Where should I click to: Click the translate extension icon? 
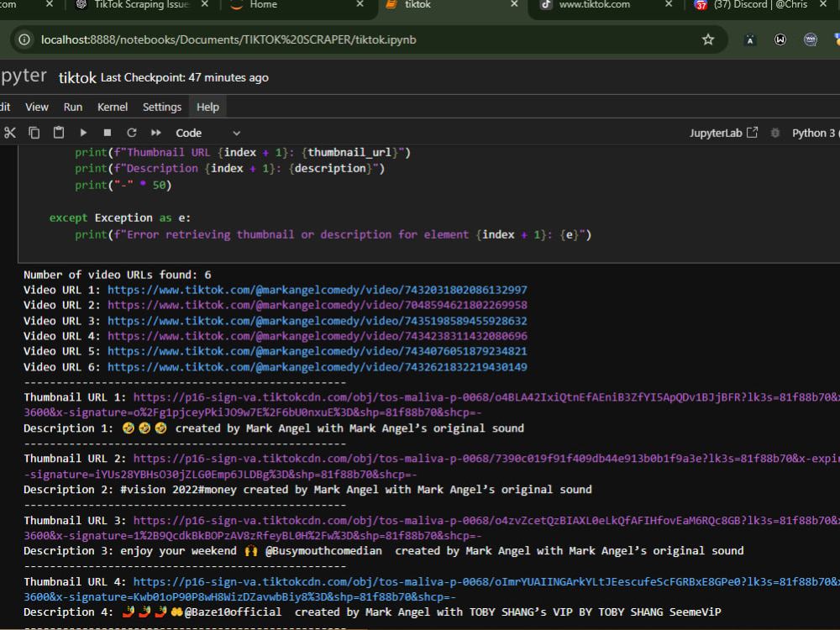pyautogui.click(x=750, y=39)
